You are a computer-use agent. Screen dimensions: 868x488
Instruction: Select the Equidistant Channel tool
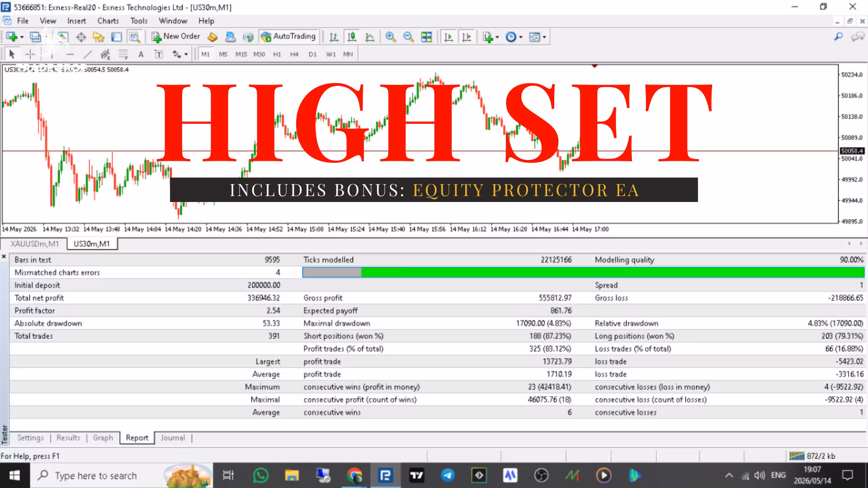tap(105, 54)
